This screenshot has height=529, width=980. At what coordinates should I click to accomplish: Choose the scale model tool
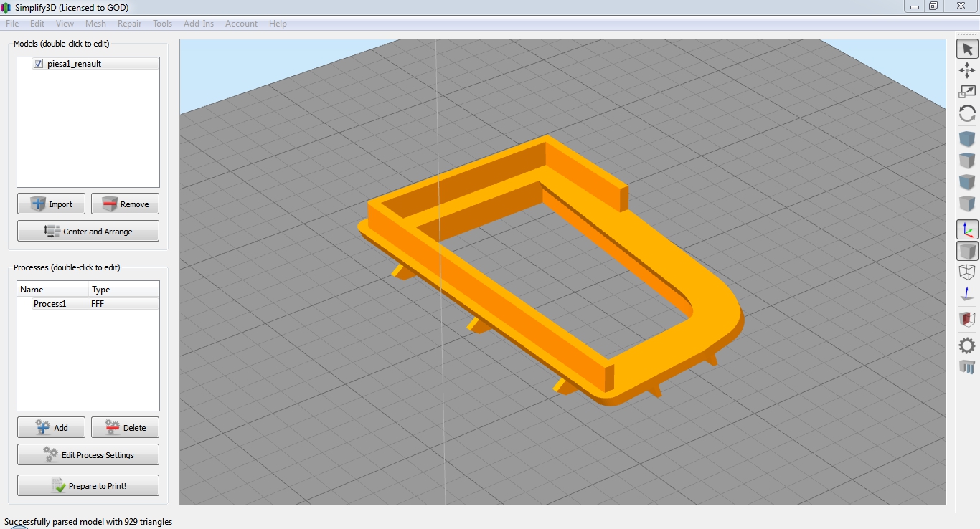pyautogui.click(x=967, y=92)
